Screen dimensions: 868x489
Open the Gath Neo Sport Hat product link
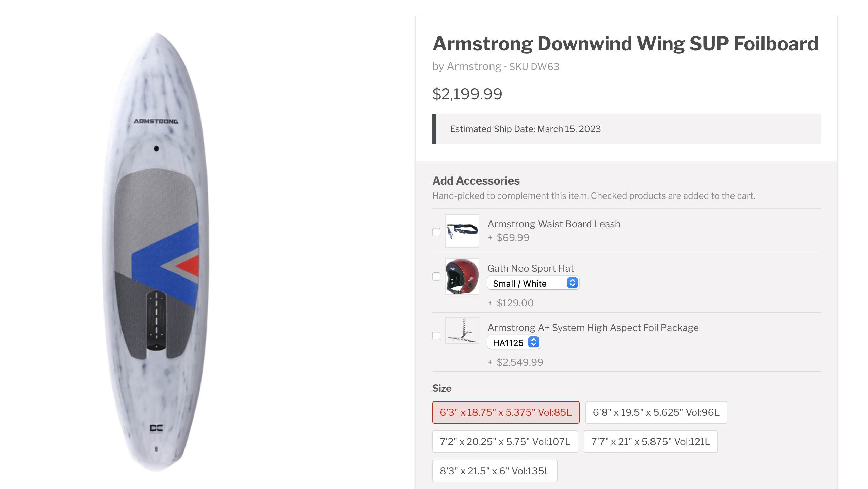(x=530, y=268)
